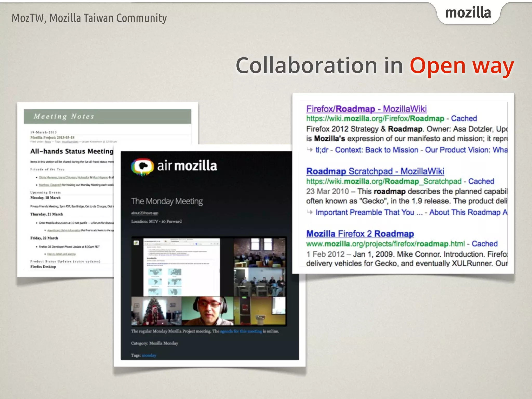The width and height of the screenshot is (532, 399).
Task: Click 'about 23 hours ago' timestamp
Action: 145,213
